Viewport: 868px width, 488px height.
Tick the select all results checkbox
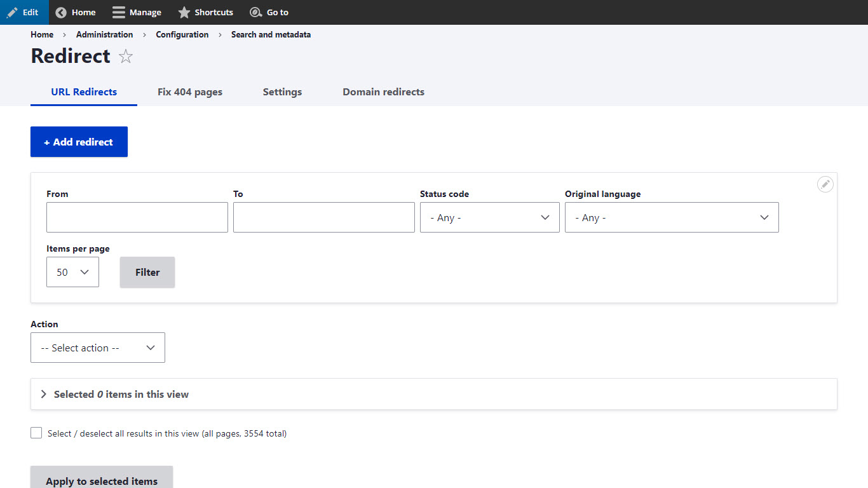[x=36, y=433]
